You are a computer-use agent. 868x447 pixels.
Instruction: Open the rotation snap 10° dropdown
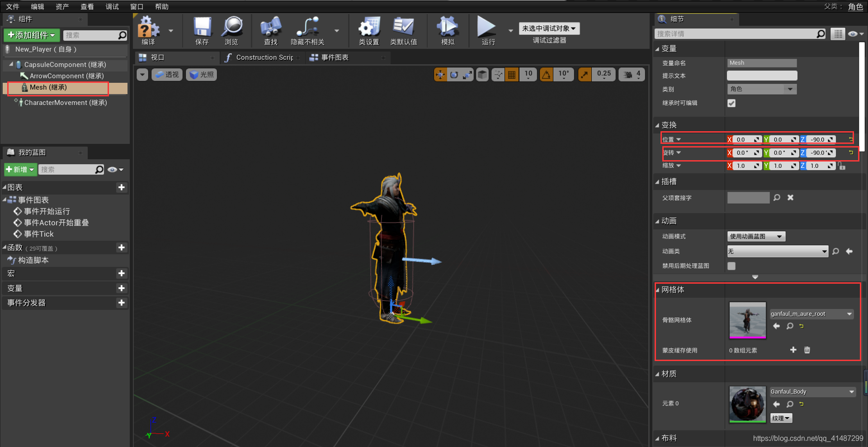tap(564, 75)
